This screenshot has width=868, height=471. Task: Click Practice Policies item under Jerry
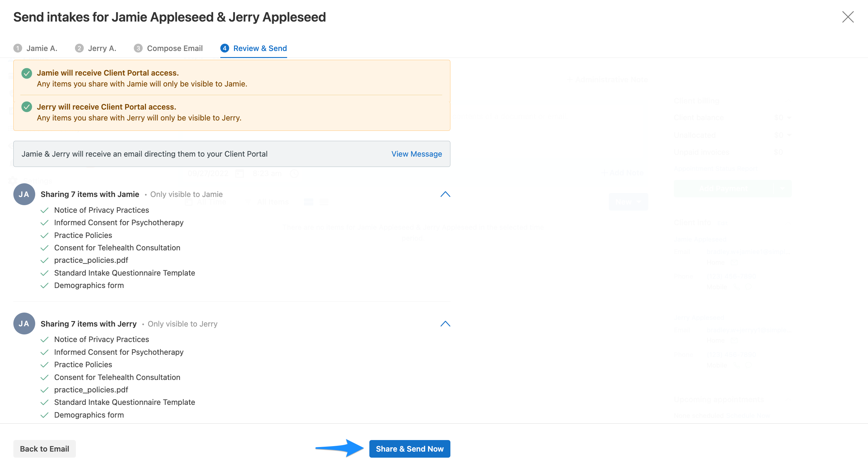(83, 364)
